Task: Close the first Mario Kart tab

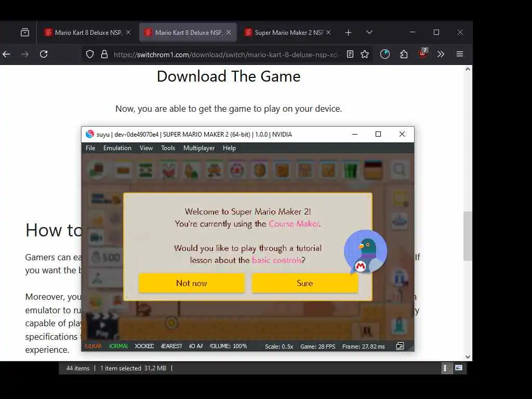Action: pyautogui.click(x=128, y=32)
